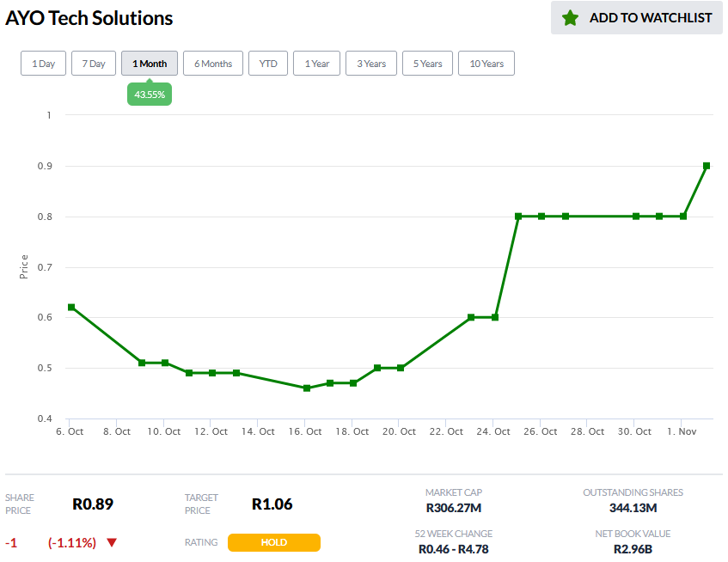The image size is (728, 562).
Task: Show the 5 Years chart
Action: (428, 63)
